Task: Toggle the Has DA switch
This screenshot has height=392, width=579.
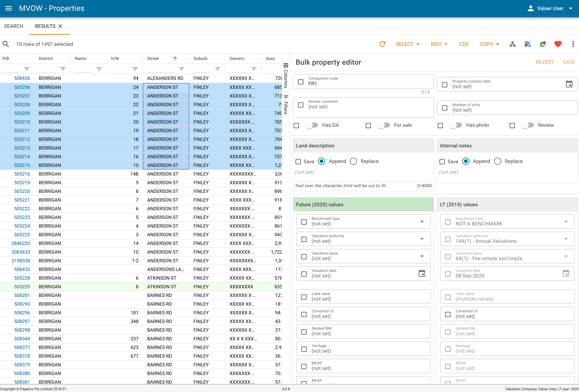Action: tap(312, 125)
